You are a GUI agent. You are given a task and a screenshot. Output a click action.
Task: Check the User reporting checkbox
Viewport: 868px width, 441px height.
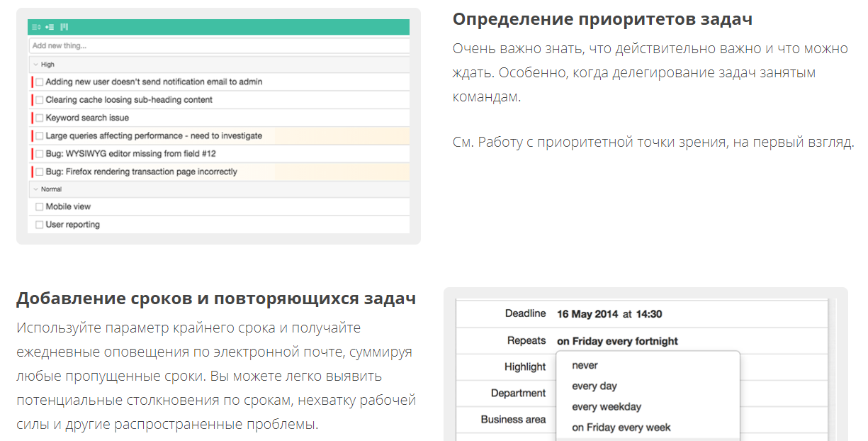[x=39, y=224]
